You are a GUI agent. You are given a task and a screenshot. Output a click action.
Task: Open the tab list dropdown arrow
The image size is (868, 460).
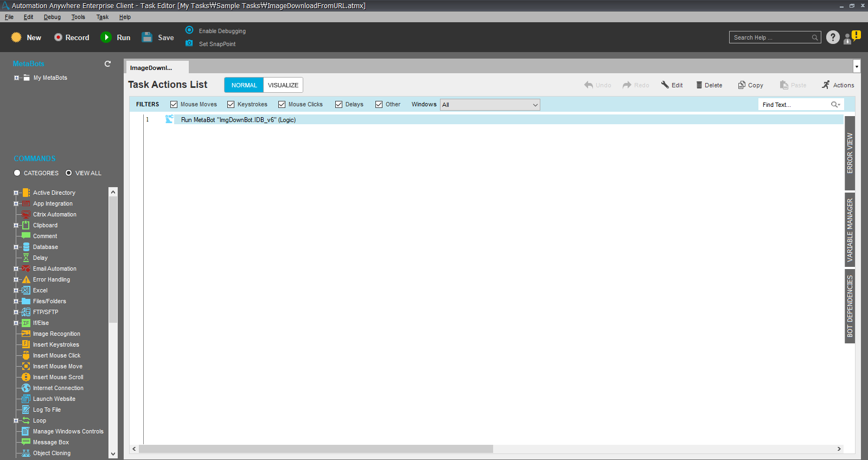(x=857, y=66)
